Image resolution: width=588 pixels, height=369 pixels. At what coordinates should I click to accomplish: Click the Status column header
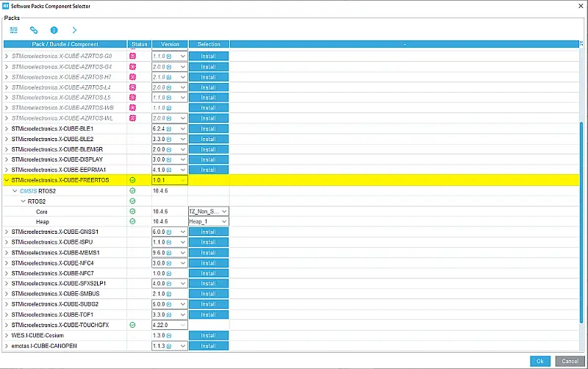[x=139, y=44]
